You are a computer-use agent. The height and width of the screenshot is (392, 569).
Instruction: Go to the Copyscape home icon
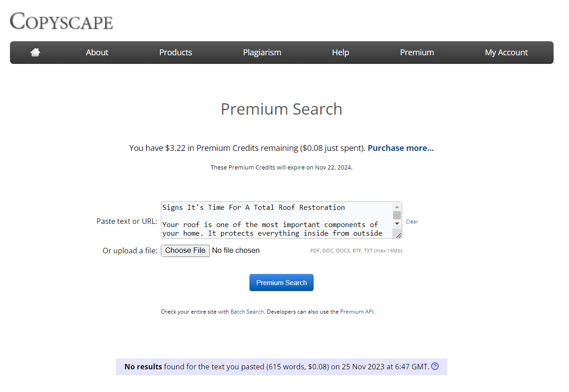[x=35, y=53]
